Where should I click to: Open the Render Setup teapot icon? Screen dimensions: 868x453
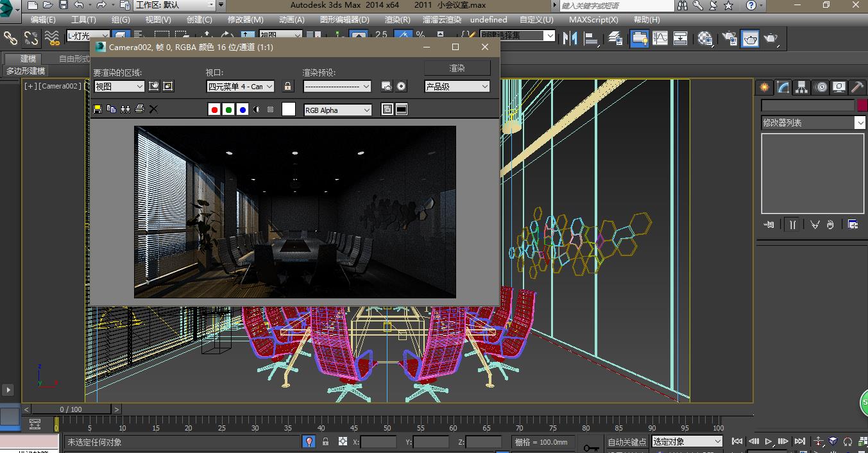tap(729, 38)
